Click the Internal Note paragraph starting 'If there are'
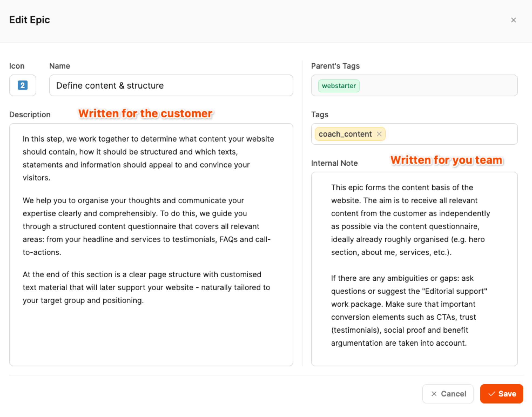The width and height of the screenshot is (532, 417). click(408, 311)
